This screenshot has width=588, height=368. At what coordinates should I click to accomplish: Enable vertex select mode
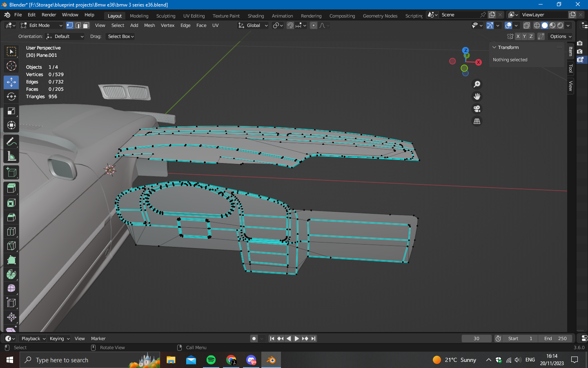click(70, 25)
